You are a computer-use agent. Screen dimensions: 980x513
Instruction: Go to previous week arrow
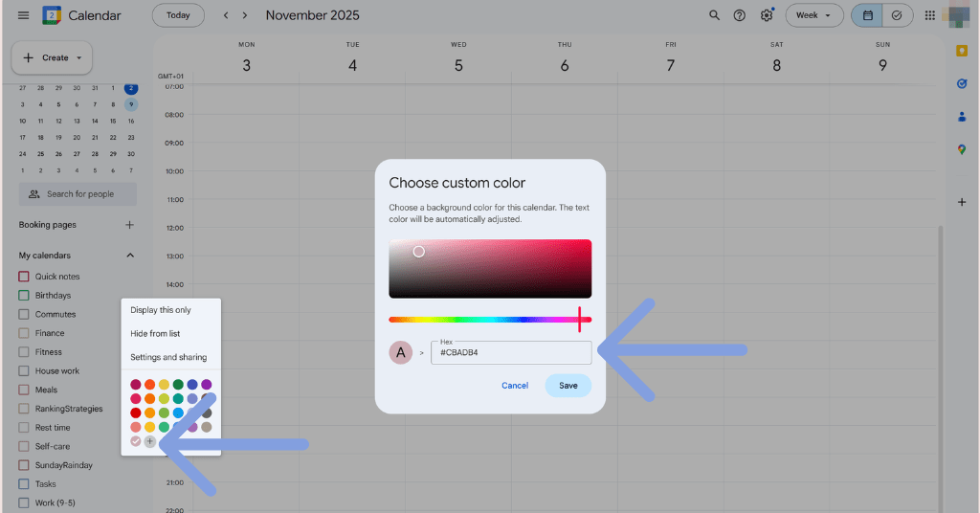(226, 15)
